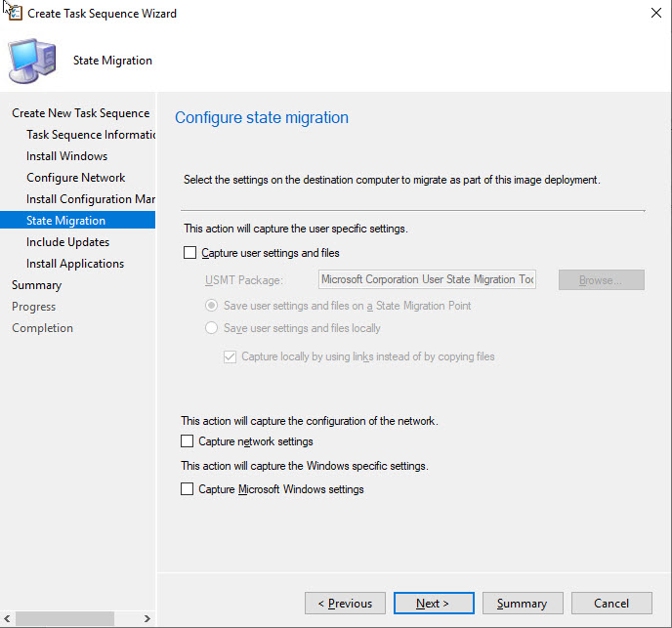The height and width of the screenshot is (628, 672).
Task: Select Save user settings and files locally
Action: pyautogui.click(x=211, y=328)
